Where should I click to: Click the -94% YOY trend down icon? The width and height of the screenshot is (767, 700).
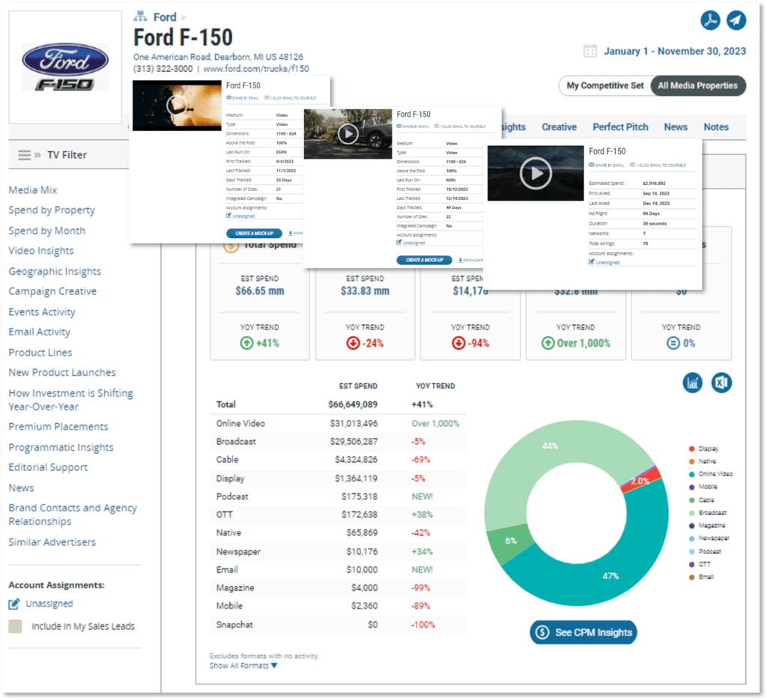tap(458, 343)
